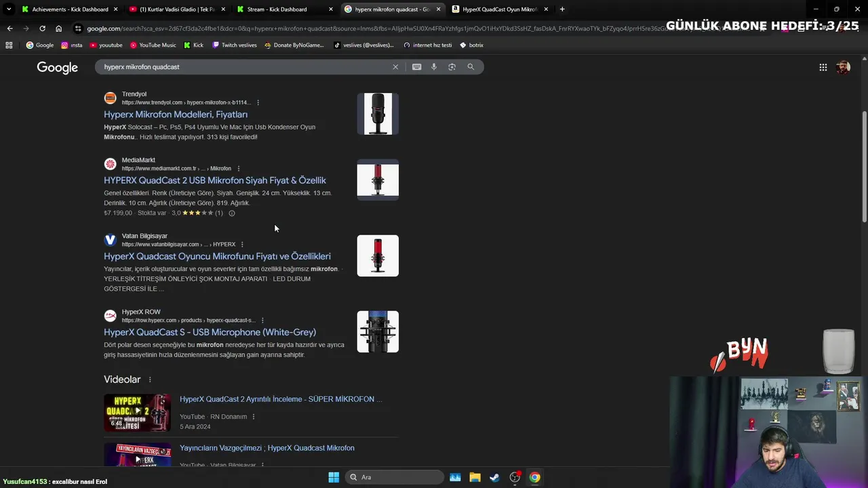Viewport: 868px width, 488px height.
Task: Open the browser home page
Action: pyautogui.click(x=58, y=28)
